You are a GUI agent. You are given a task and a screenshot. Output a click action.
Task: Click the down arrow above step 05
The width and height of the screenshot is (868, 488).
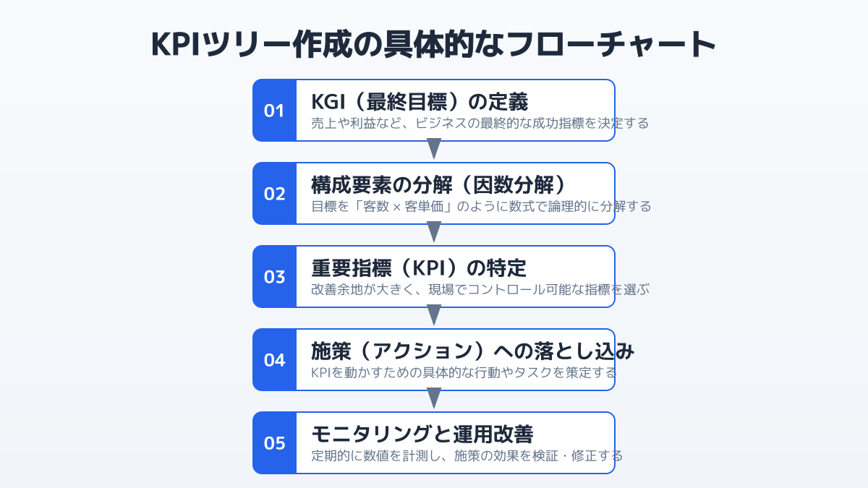(434, 398)
